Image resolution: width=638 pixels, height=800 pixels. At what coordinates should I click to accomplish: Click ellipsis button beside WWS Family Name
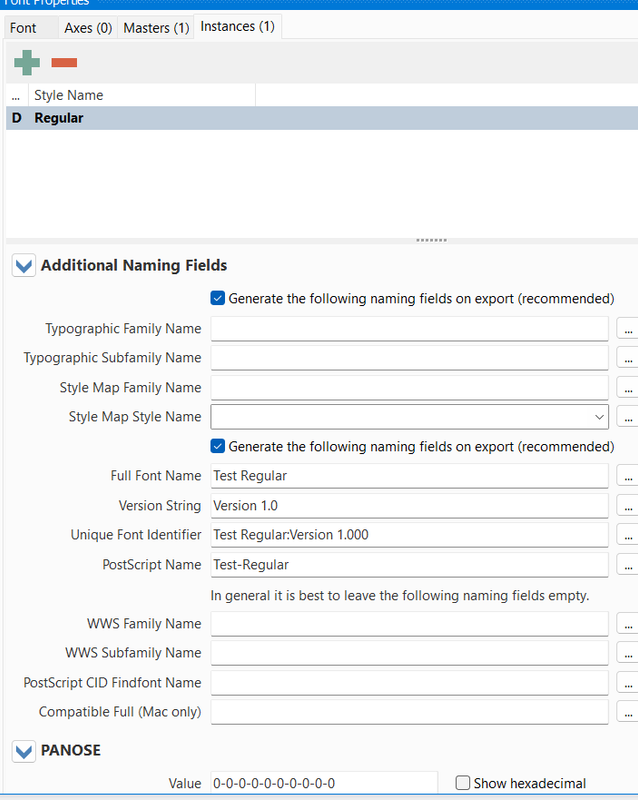[627, 624]
